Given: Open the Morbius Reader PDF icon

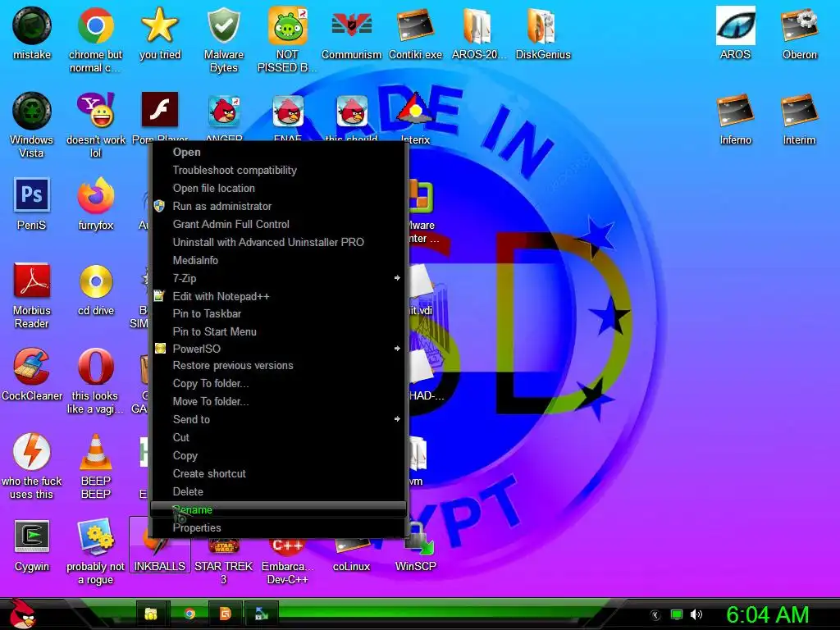Looking at the screenshot, I should point(32,280).
